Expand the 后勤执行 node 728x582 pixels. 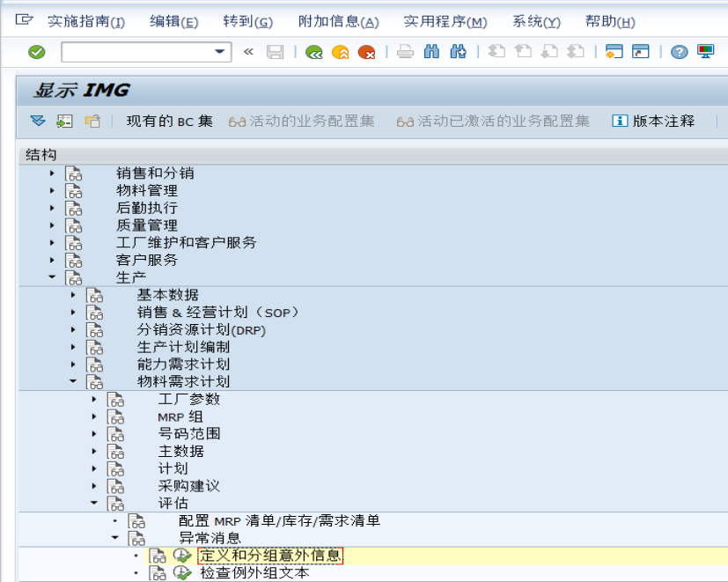pyautogui.click(x=52, y=208)
